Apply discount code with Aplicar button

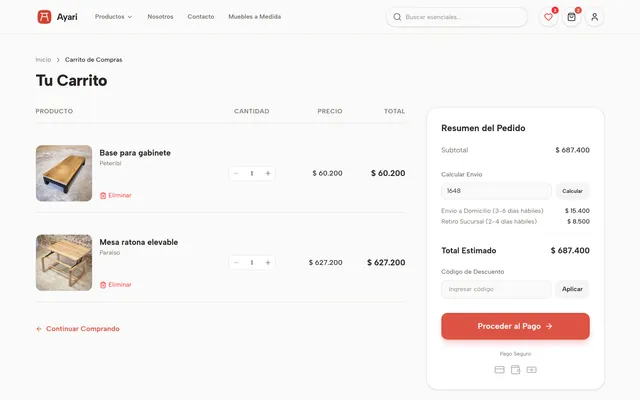(x=572, y=289)
